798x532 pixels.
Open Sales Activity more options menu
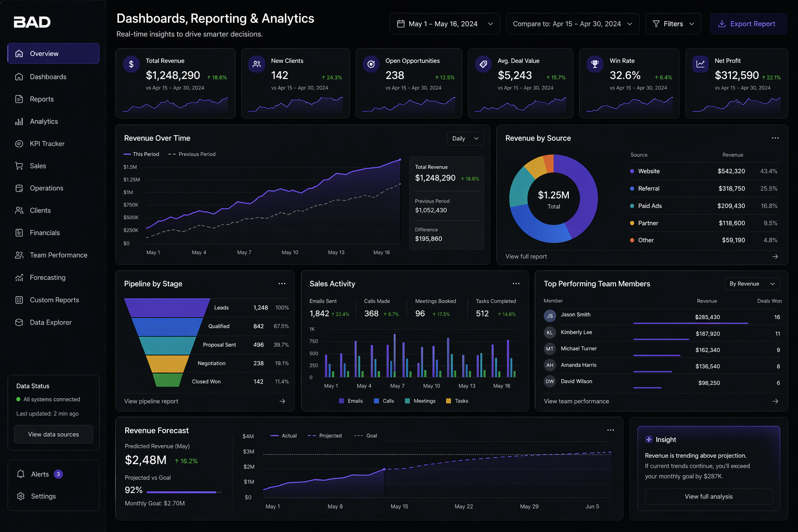coord(516,284)
